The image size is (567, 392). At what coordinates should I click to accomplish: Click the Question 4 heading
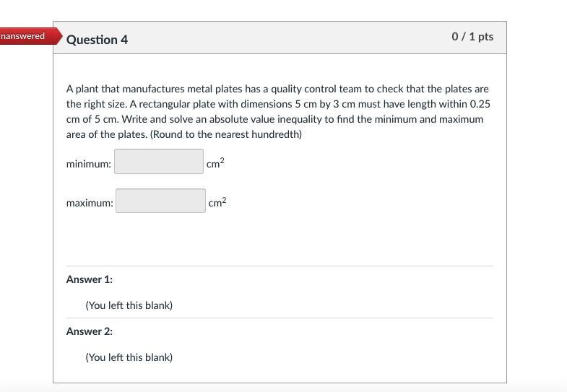(x=97, y=40)
